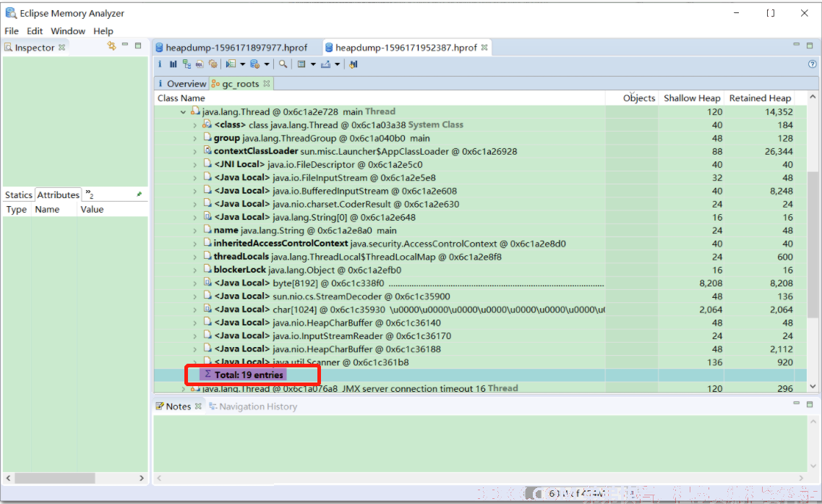Expand the contextClassLoader AppClassLoader row
Screen dimensions: 822x504
pos(195,152)
